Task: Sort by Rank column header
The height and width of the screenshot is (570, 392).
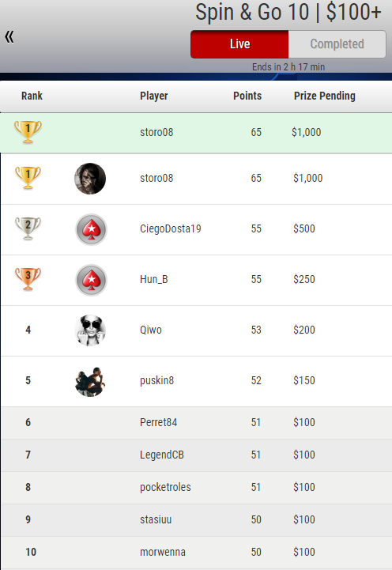Action: (32, 96)
